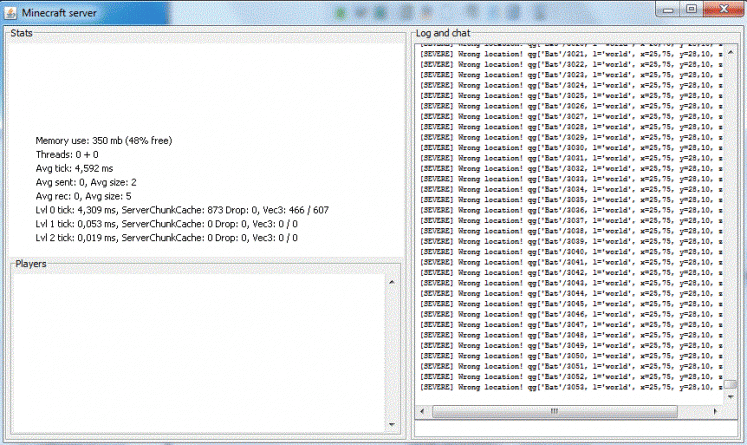
Task: Click the log panel scroll-up arrow
Action: click(731, 52)
